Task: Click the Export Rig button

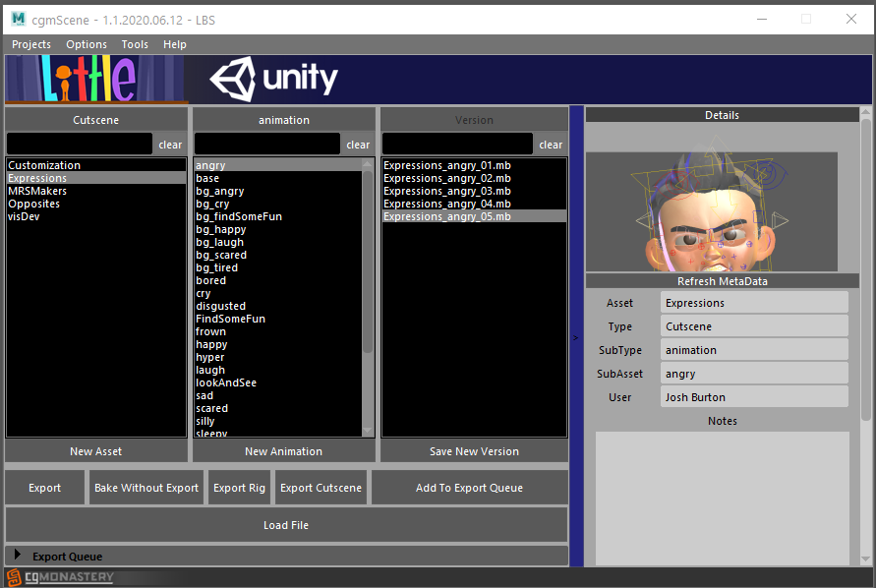Action: coord(239,488)
